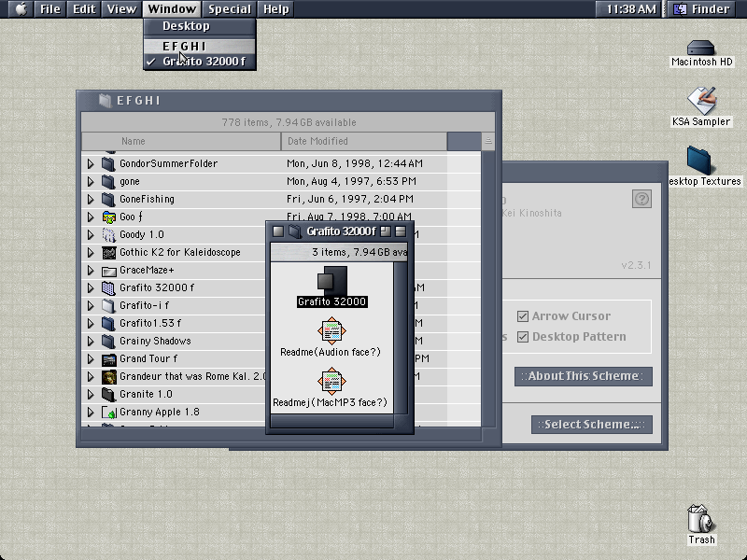Open the Macintosh HD drive icon
The image size is (747, 560).
coord(701,48)
